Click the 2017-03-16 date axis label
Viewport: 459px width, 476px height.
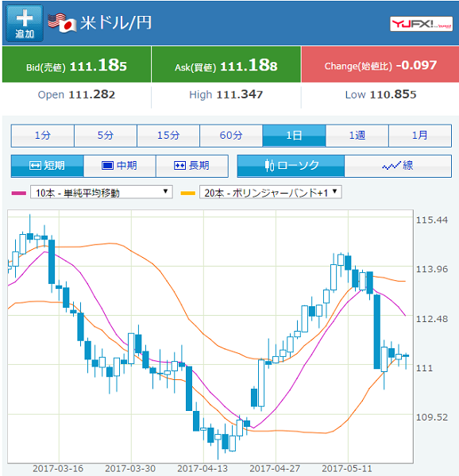(x=58, y=468)
